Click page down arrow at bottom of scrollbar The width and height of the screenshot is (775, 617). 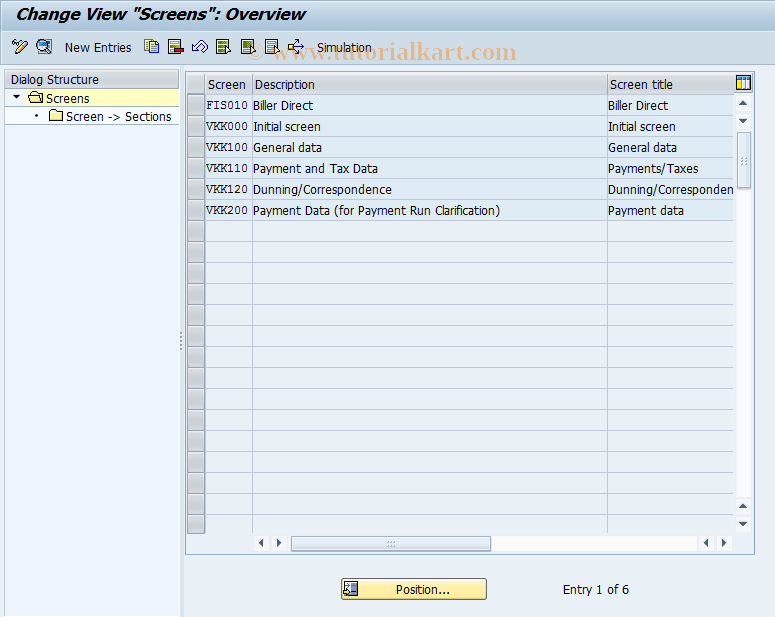pyautogui.click(x=743, y=524)
